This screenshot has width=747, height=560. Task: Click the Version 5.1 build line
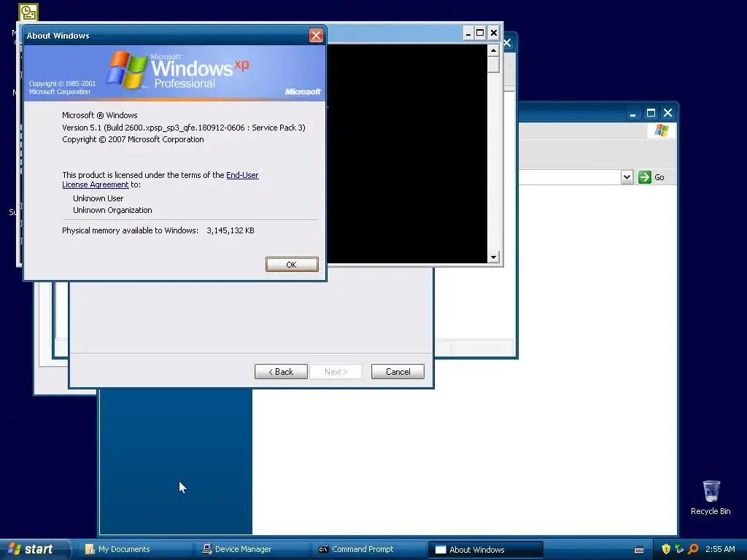184,128
